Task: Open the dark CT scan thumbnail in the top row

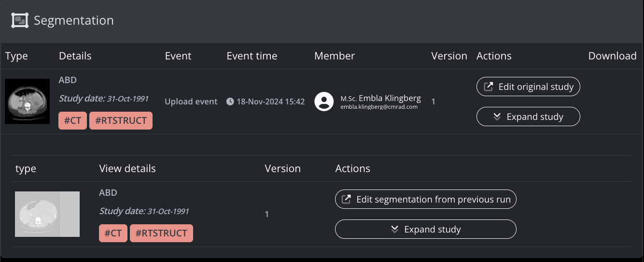Action: [28, 102]
